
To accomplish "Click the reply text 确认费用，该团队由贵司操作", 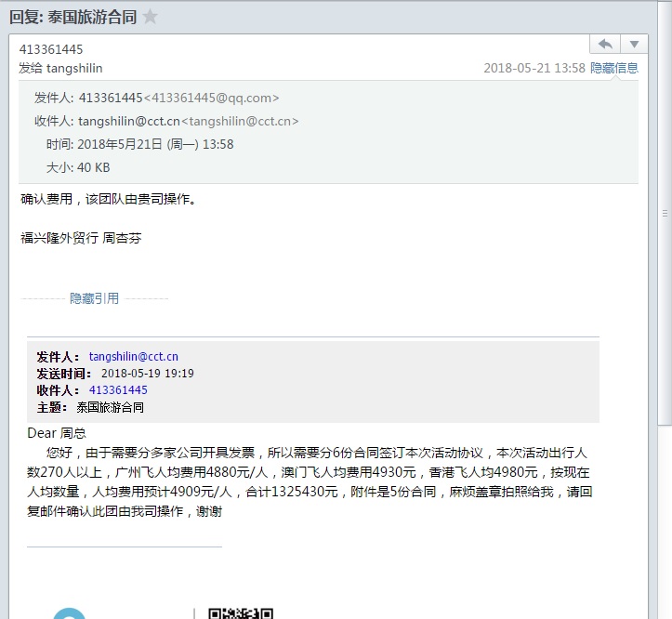I will click(x=109, y=198).
